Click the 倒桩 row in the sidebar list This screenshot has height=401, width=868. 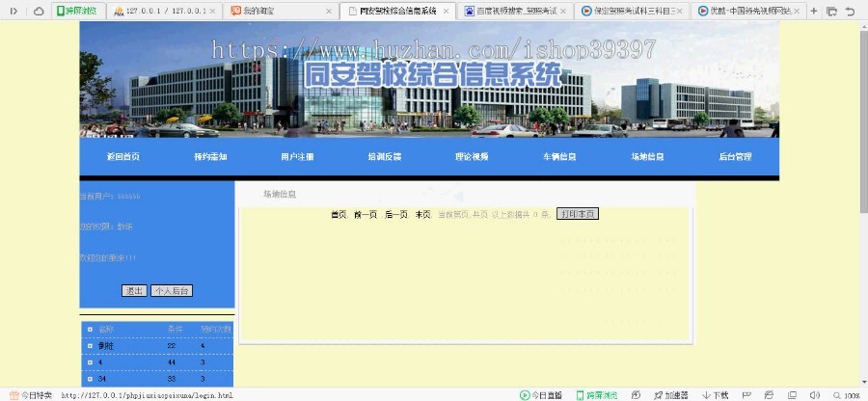click(157, 346)
